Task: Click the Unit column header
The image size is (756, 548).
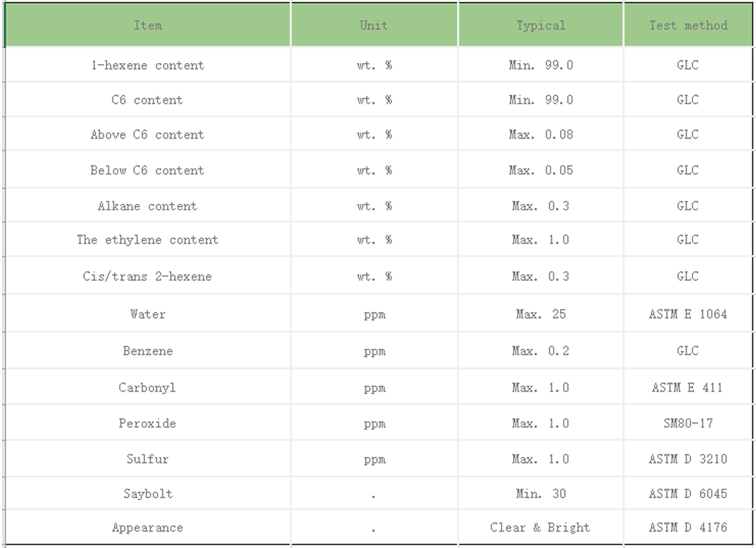Action: (374, 26)
